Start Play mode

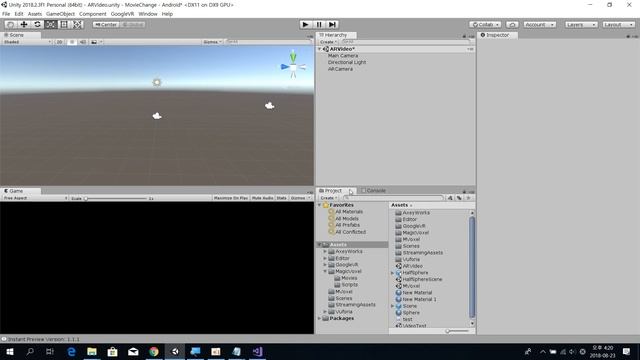305,24
